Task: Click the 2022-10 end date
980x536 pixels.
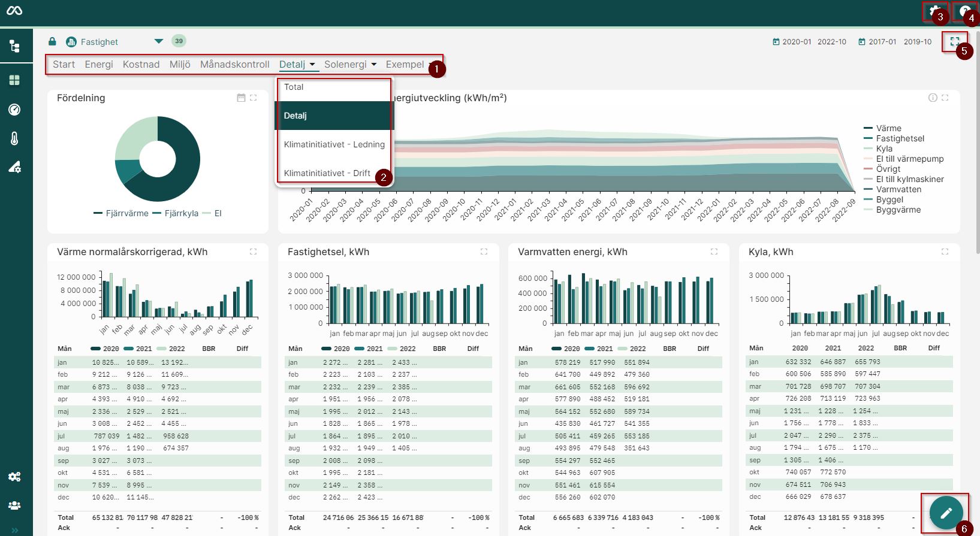Action: tap(832, 42)
